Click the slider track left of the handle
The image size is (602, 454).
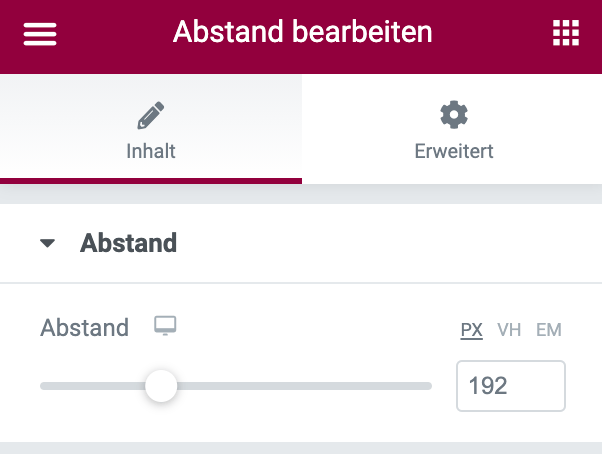coord(90,385)
